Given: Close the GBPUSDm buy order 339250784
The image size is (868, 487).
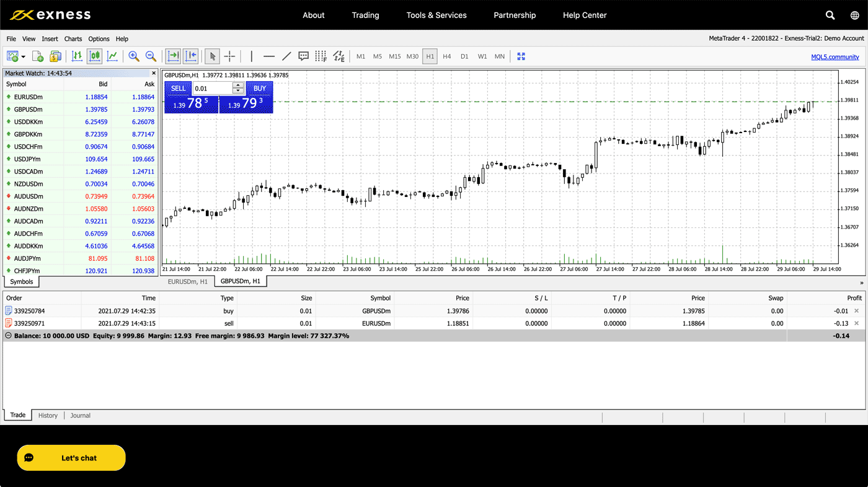Looking at the screenshot, I should (857, 311).
